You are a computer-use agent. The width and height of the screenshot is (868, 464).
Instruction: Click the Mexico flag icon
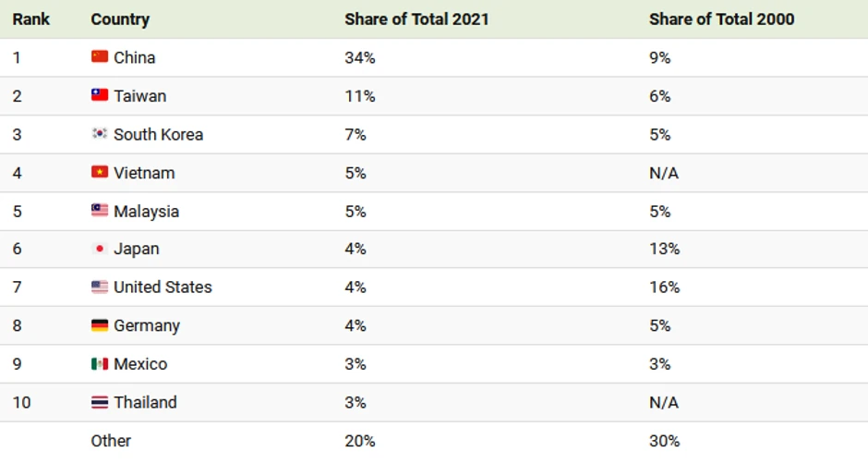coord(100,364)
